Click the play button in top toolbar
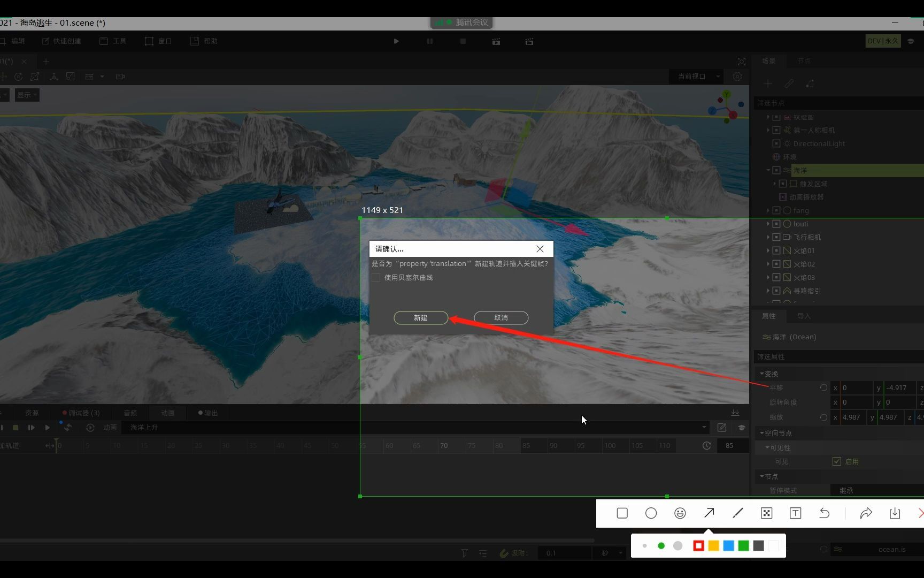 (x=396, y=41)
